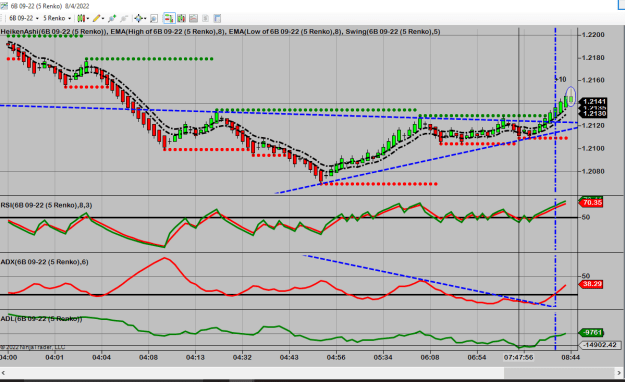This screenshot has width=625, height=382.
Task: Click the 07:47:56 time axis label
Action: [518, 357]
